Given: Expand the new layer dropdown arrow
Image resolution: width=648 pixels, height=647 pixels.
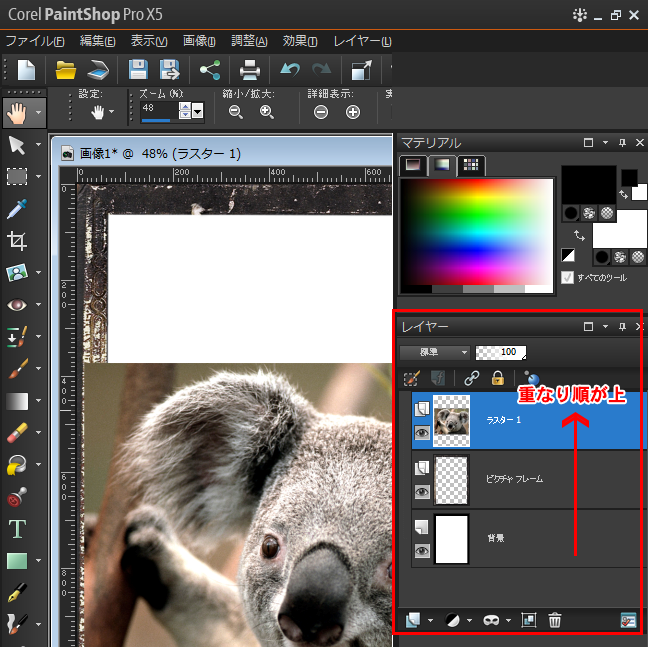Looking at the screenshot, I should [430, 620].
